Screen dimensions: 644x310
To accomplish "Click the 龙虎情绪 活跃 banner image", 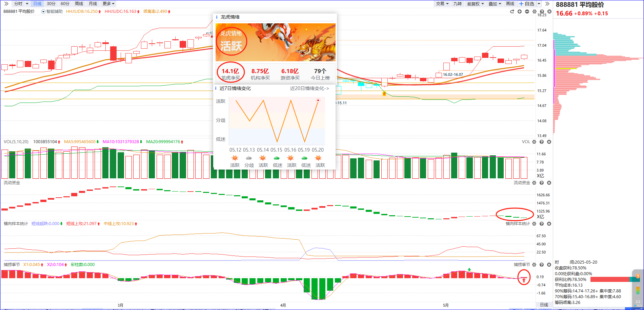I will 275,42.
